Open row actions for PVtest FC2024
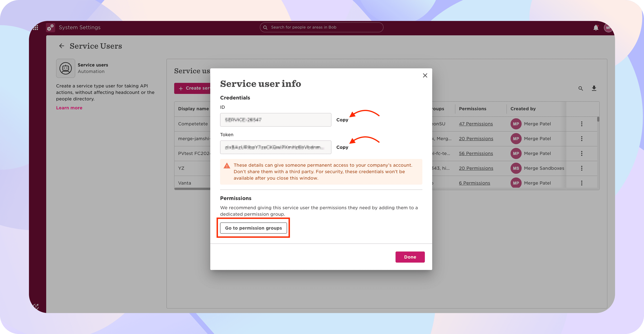The height and width of the screenshot is (334, 644). (x=582, y=153)
